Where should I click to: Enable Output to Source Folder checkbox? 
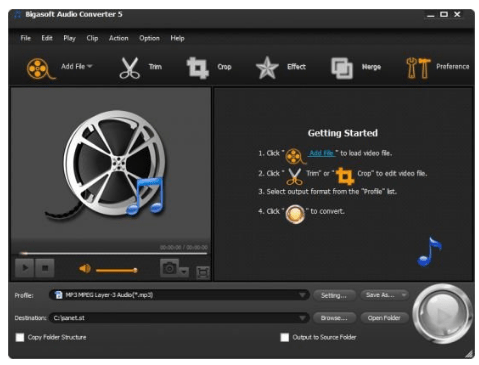click(x=284, y=337)
